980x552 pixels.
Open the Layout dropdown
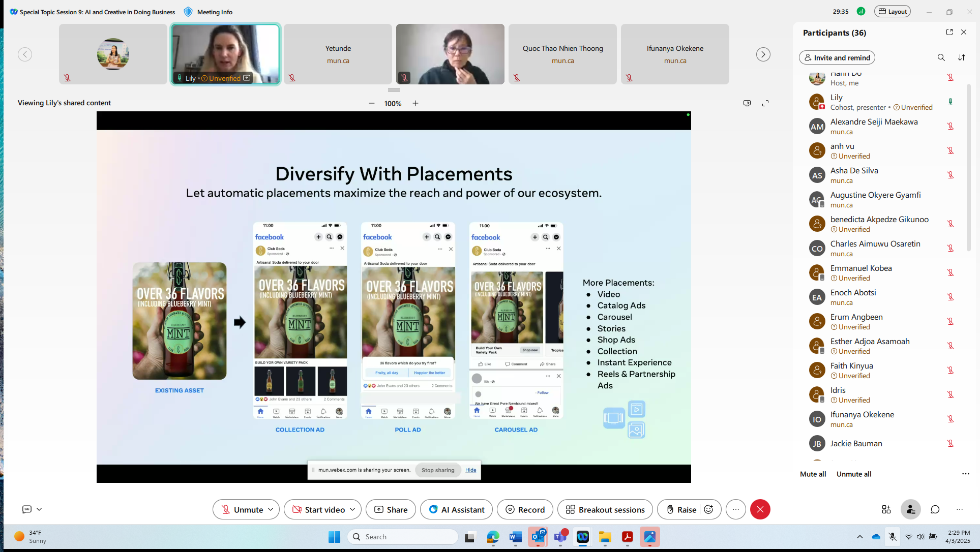893,12
